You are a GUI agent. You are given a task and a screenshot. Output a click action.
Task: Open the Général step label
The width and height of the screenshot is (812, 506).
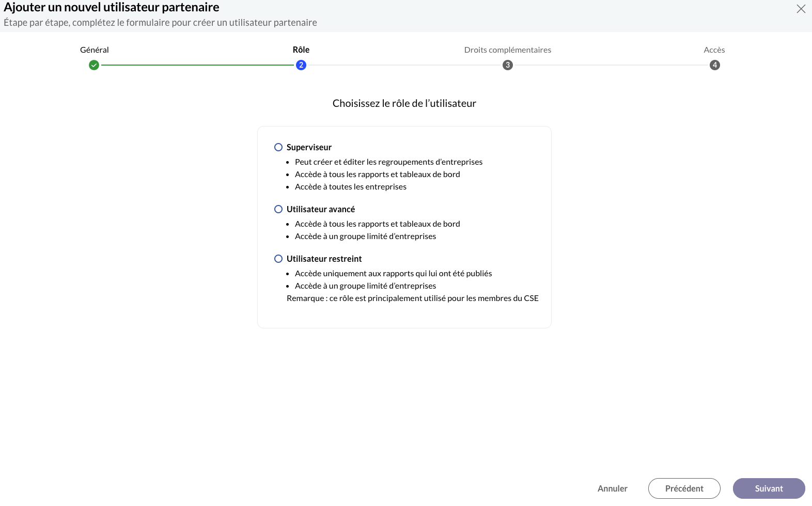[x=95, y=50]
